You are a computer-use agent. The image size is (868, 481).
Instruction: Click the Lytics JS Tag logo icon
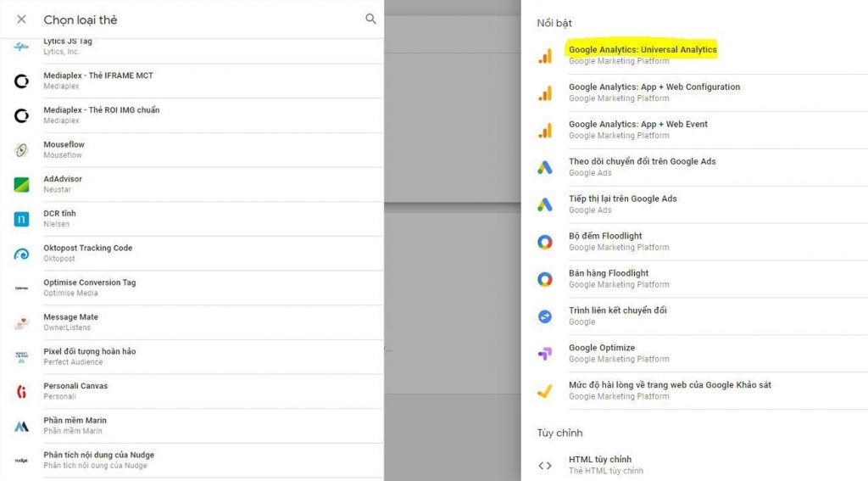coord(21,47)
